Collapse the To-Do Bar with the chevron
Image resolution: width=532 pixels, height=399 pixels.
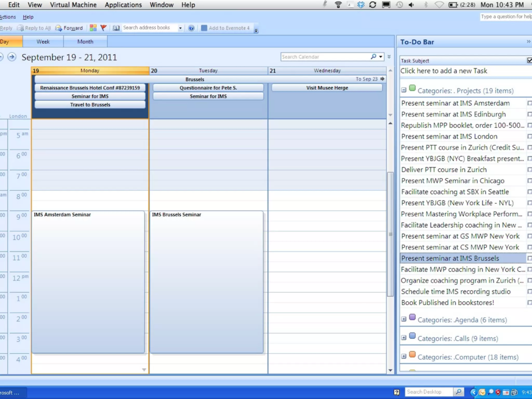pos(528,42)
